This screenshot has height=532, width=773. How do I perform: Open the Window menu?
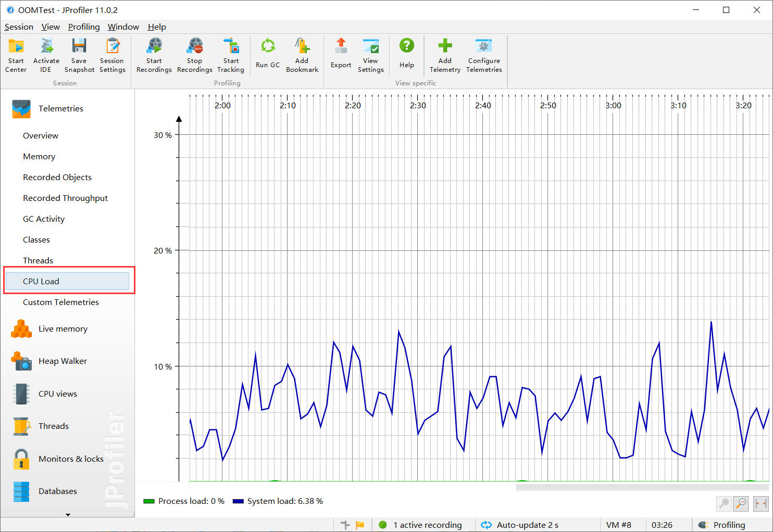click(x=123, y=27)
